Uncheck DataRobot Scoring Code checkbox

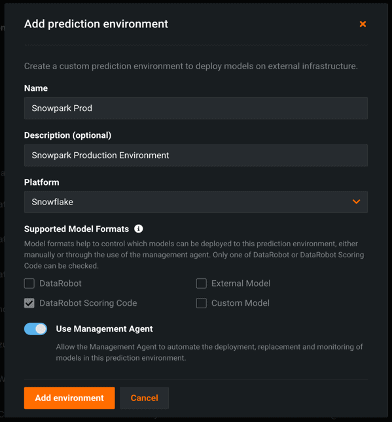click(x=29, y=303)
